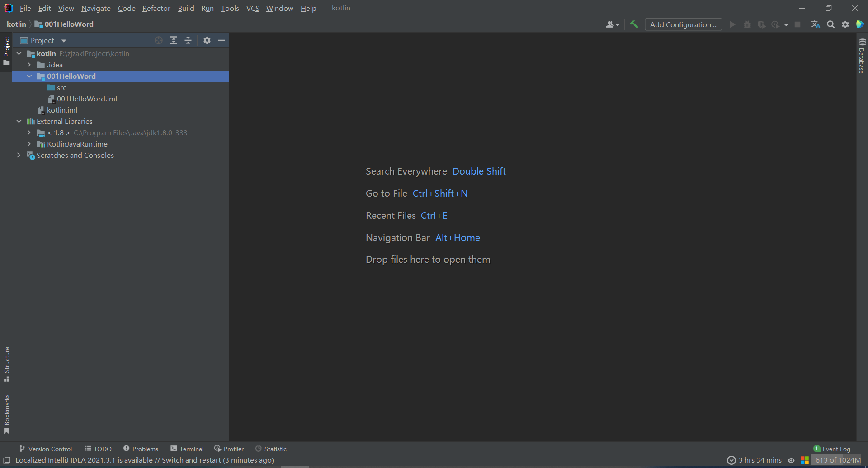Open the Edit menu

(44, 8)
